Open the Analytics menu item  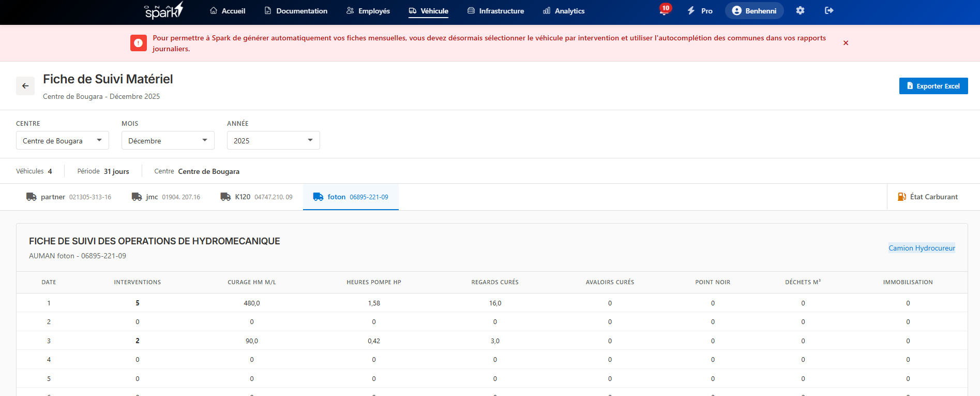pos(564,11)
